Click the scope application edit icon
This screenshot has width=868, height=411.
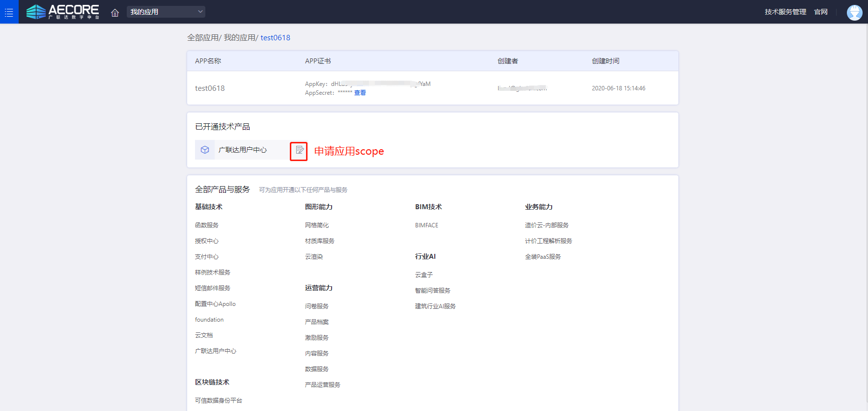299,150
